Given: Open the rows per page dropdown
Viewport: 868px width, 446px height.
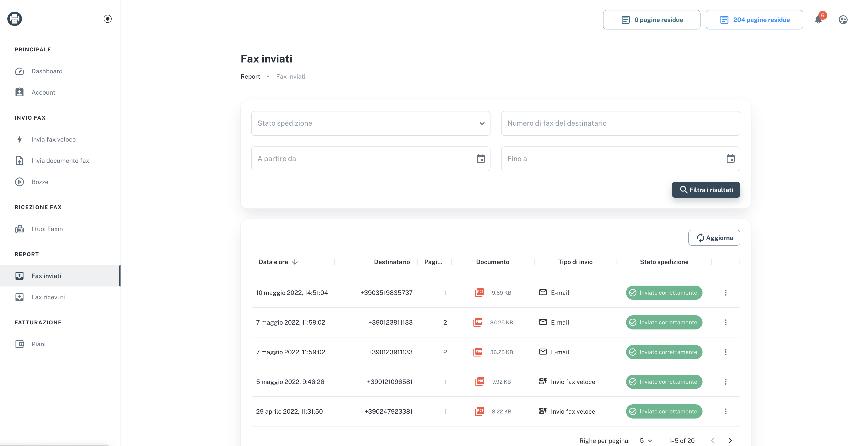Looking at the screenshot, I should coord(646,440).
